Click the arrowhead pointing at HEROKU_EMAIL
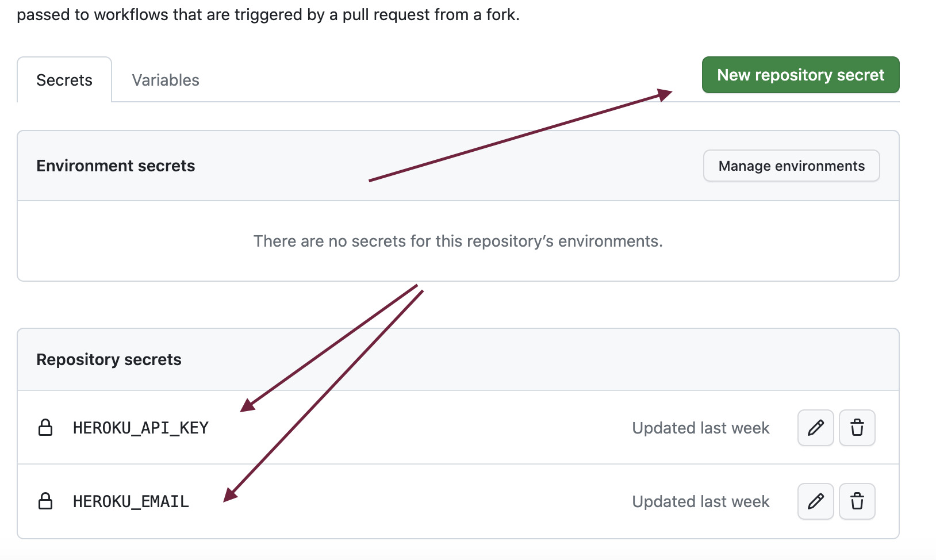This screenshot has width=936, height=560. tap(231, 494)
